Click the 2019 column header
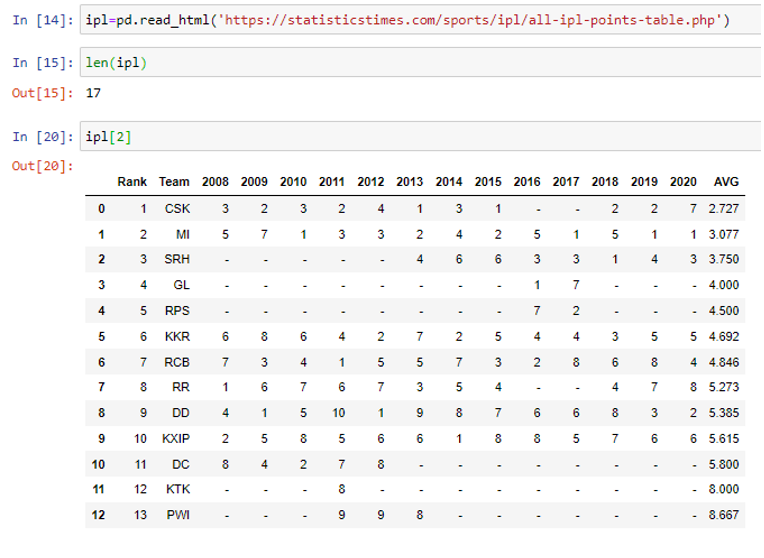 click(644, 182)
